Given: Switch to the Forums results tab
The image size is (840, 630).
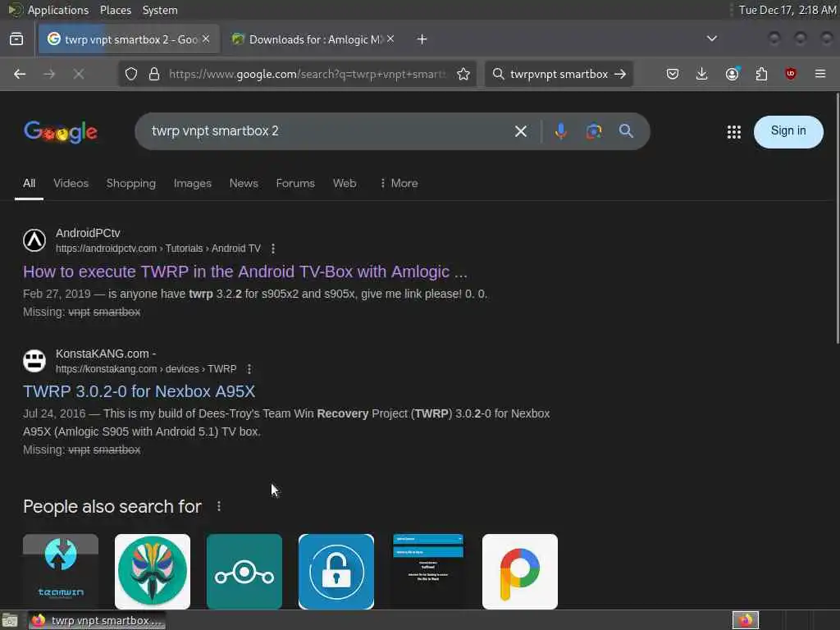Looking at the screenshot, I should point(295,184).
